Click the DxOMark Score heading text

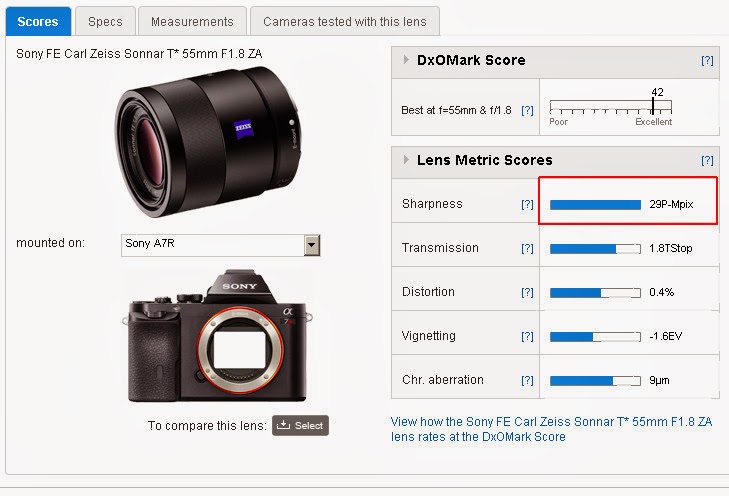[471, 60]
